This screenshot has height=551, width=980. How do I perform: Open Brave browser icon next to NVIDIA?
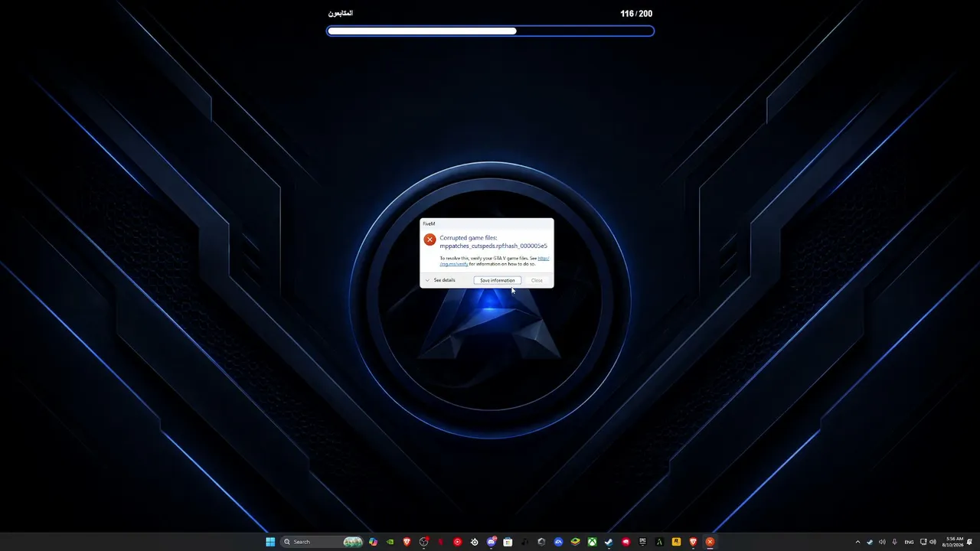click(407, 542)
